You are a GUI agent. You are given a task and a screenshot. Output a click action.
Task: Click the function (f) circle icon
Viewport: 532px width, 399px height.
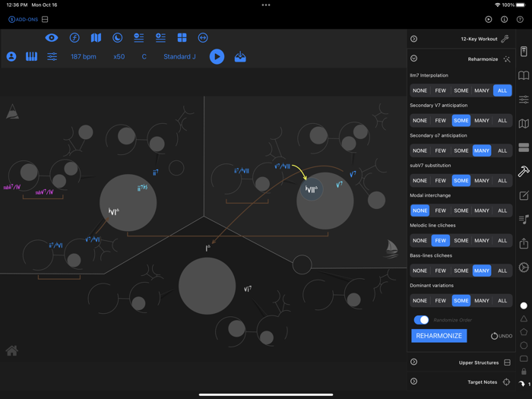(x=74, y=38)
